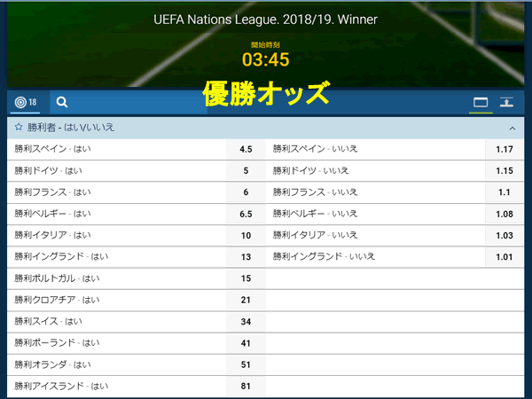Click the collapse-all upward arrow icon
This screenshot has height=399, width=532.
(506, 102)
